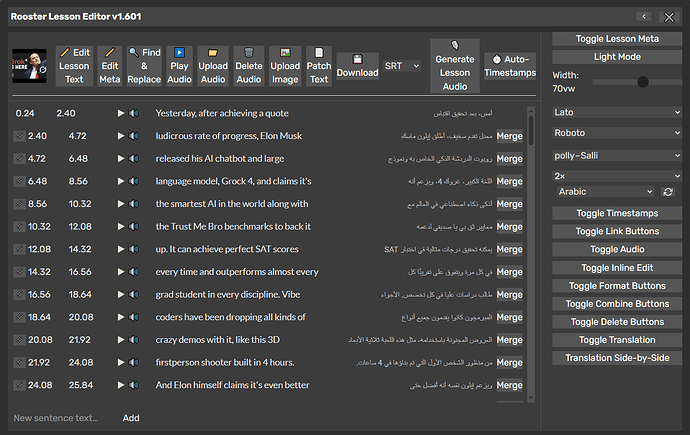Click link icon left of timestamp 16.56

pyautogui.click(x=19, y=294)
